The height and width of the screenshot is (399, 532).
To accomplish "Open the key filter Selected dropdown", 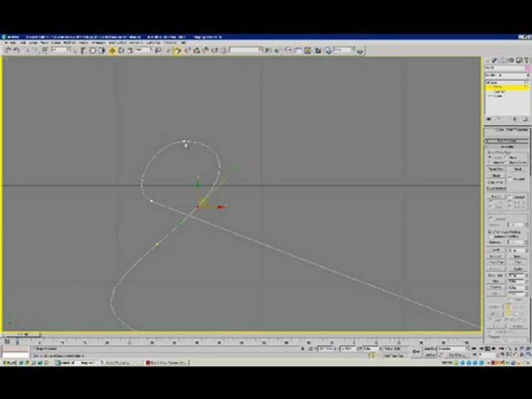I will pyautogui.click(x=453, y=349).
